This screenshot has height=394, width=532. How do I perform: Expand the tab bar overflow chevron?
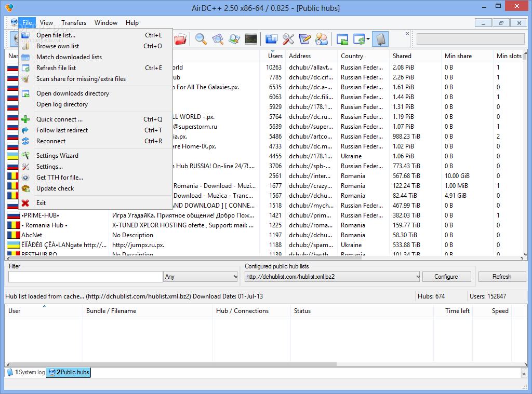[524, 373]
